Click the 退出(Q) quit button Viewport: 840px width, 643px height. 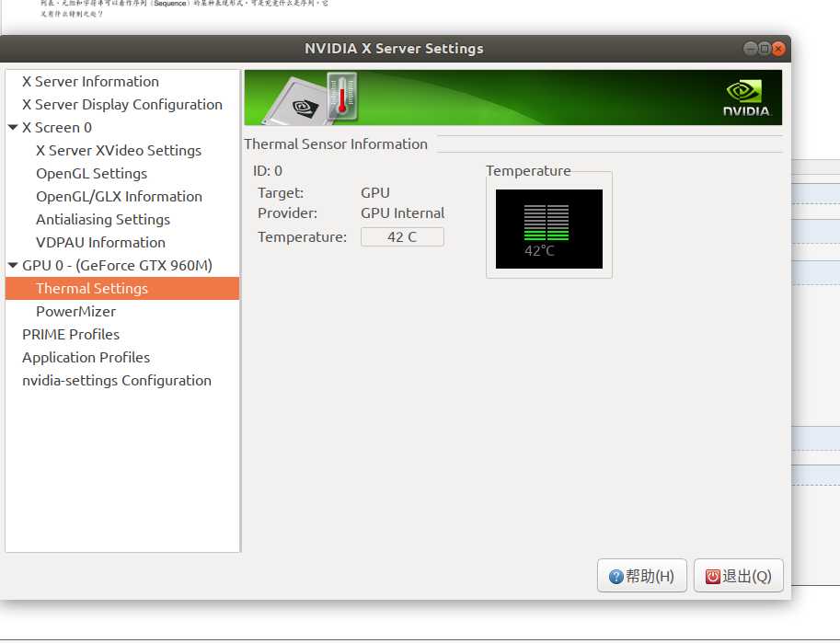[x=738, y=576]
